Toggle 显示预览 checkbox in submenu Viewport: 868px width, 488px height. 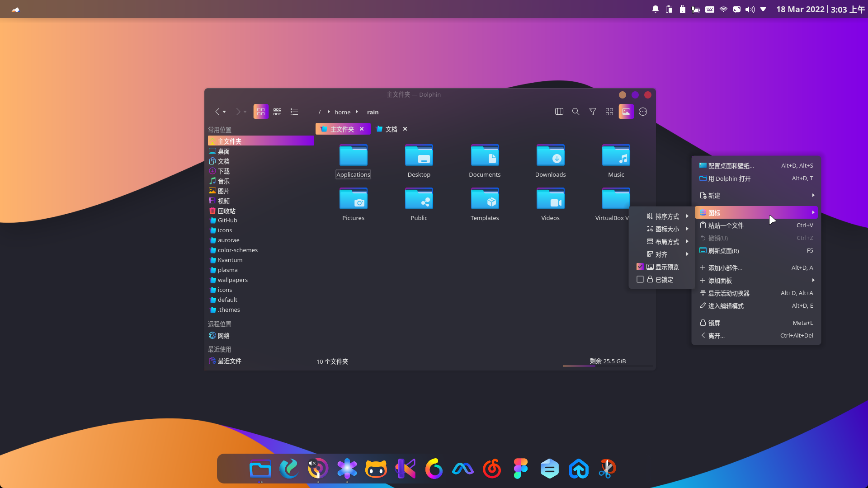pos(640,267)
